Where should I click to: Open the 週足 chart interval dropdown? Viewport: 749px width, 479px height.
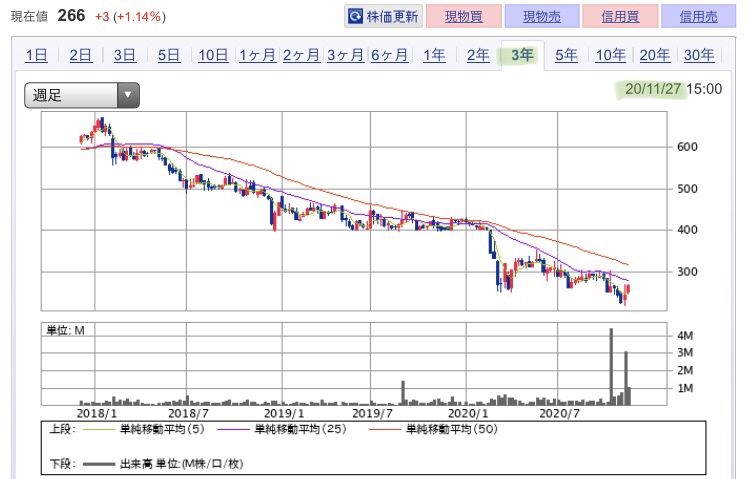(82, 95)
